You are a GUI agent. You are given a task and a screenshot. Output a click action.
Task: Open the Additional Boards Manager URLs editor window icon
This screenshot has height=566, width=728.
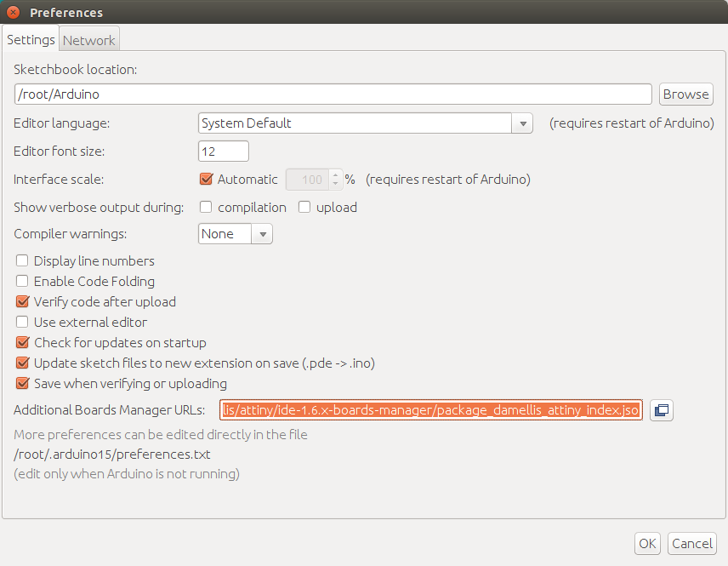click(661, 410)
